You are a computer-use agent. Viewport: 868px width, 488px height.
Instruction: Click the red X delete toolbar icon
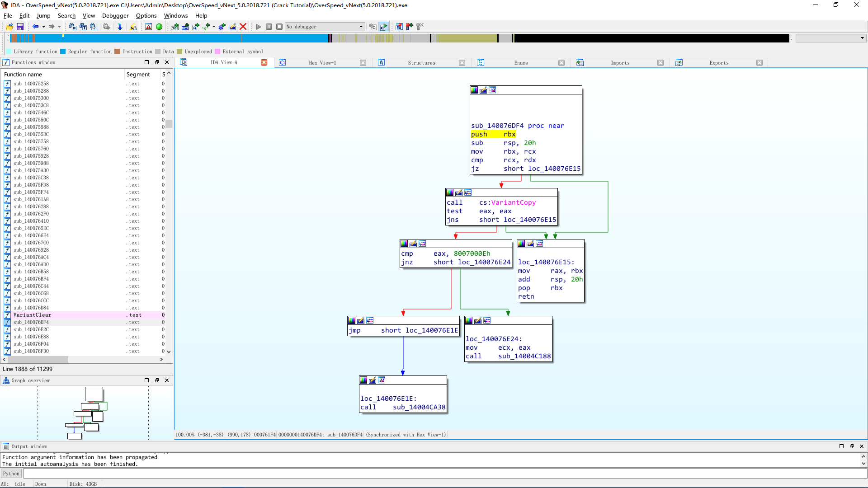[243, 27]
